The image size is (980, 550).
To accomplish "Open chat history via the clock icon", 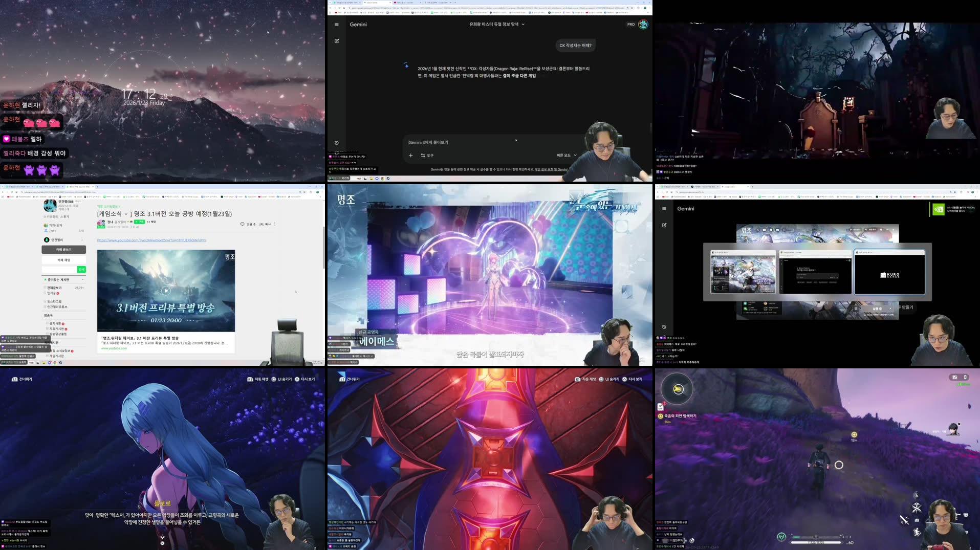I will coord(335,143).
